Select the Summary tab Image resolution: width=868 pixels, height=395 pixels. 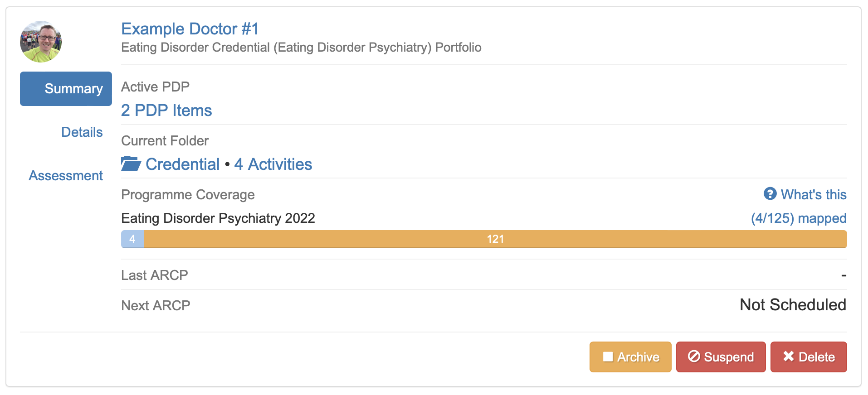(x=66, y=89)
